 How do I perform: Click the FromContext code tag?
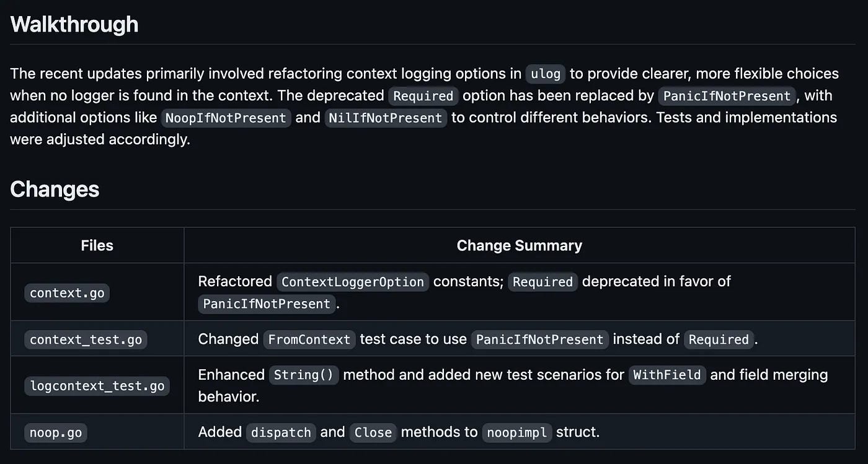click(309, 339)
